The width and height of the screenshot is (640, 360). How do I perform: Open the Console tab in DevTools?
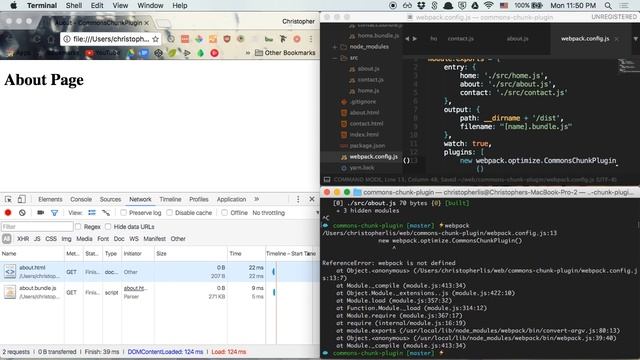(81, 199)
